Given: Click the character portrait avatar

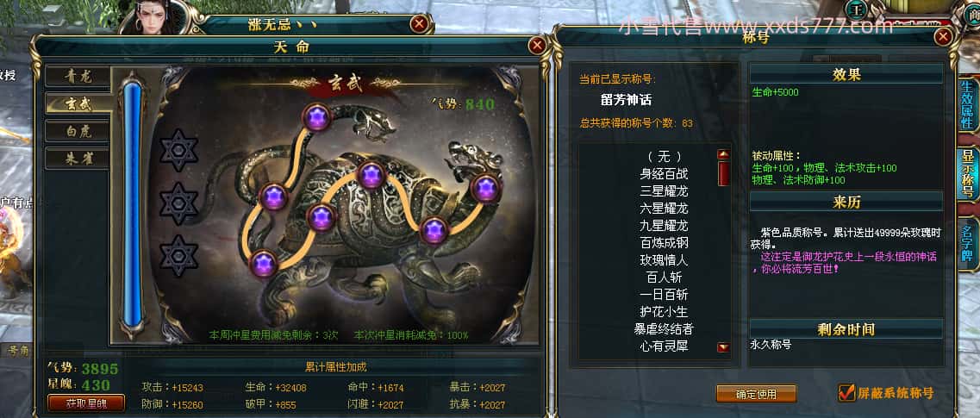Looking at the screenshot, I should [161, 16].
